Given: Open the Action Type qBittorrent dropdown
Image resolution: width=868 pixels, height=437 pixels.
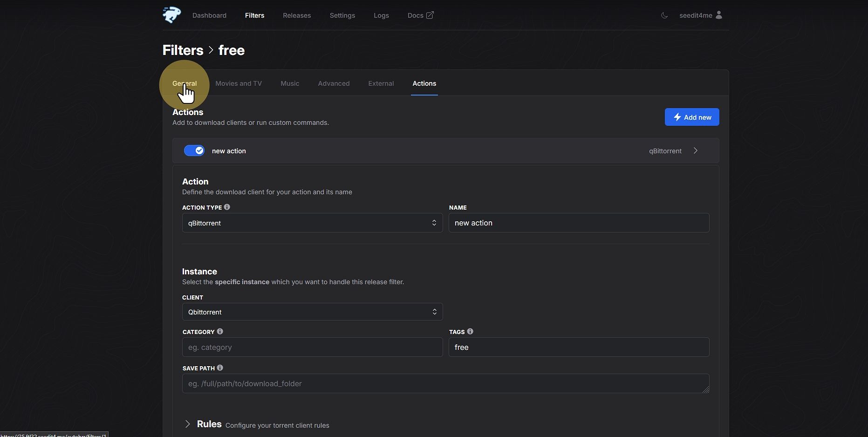Looking at the screenshot, I should [312, 223].
